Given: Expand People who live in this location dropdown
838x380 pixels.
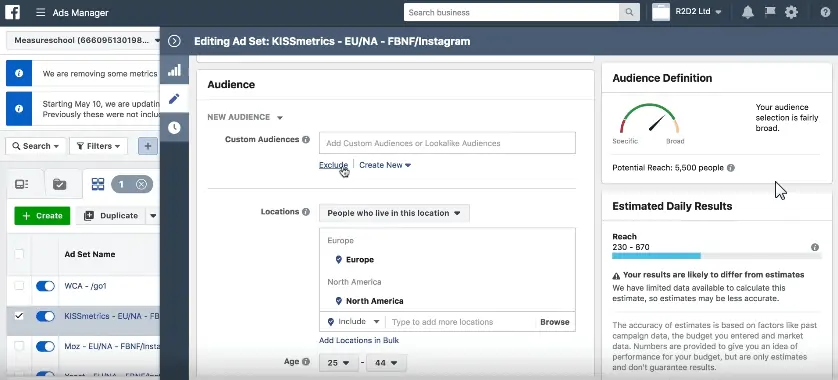Looking at the screenshot, I should point(394,213).
